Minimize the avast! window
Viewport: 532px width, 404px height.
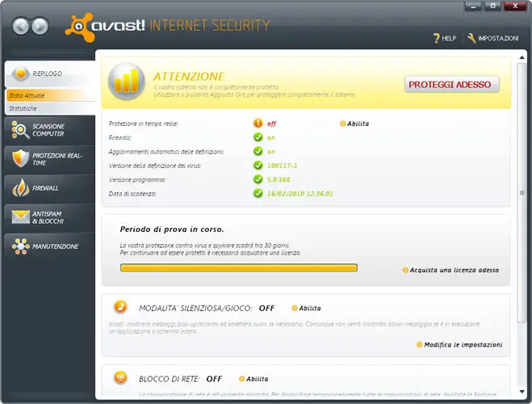click(x=473, y=6)
